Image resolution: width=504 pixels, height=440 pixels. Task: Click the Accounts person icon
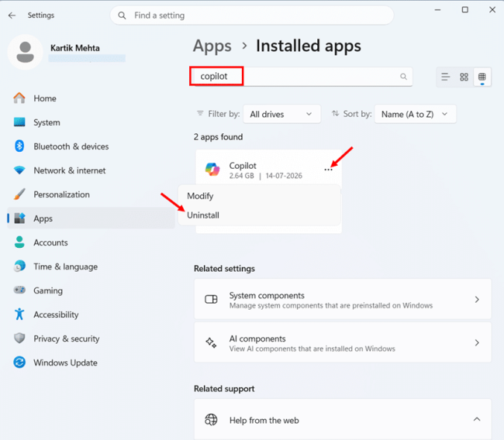click(19, 242)
